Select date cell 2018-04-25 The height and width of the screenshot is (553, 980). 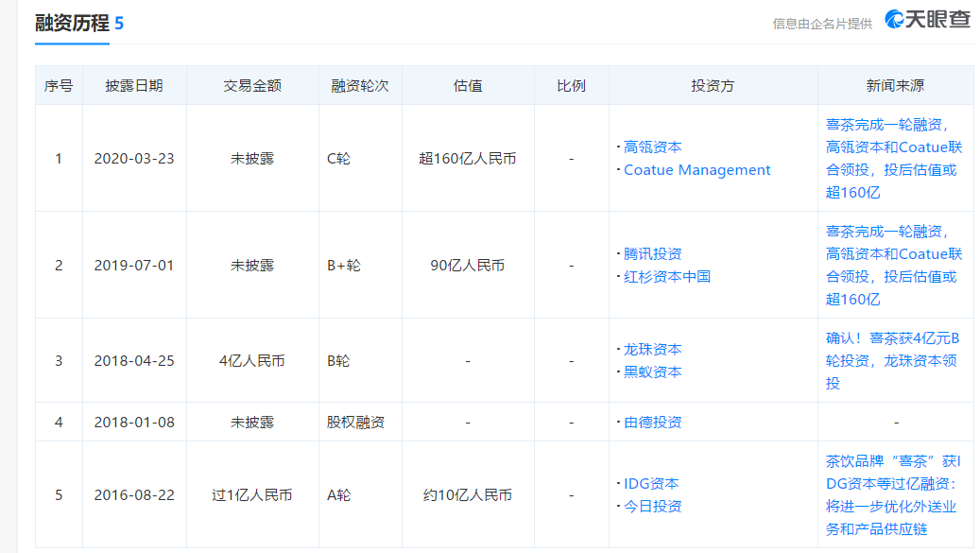[134, 361]
